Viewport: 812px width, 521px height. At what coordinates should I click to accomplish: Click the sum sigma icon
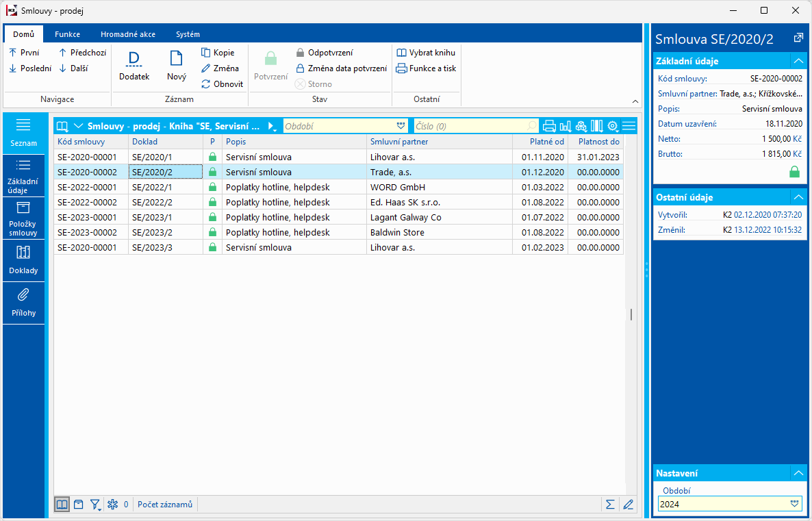[609, 505]
